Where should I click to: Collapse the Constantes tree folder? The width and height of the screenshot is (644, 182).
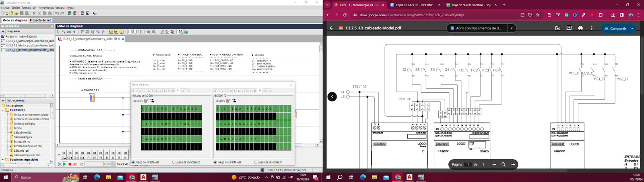[x=2, y=110]
